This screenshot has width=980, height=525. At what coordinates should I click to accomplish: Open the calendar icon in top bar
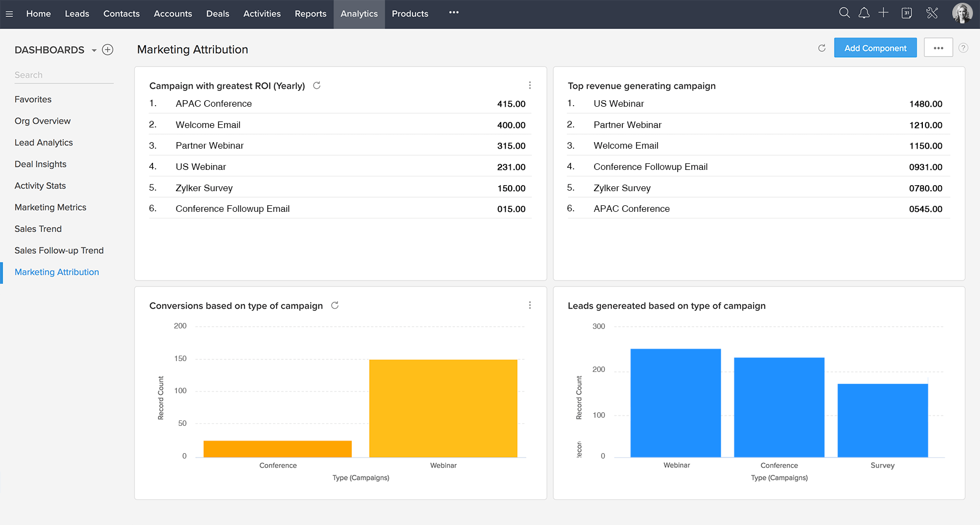coord(906,13)
